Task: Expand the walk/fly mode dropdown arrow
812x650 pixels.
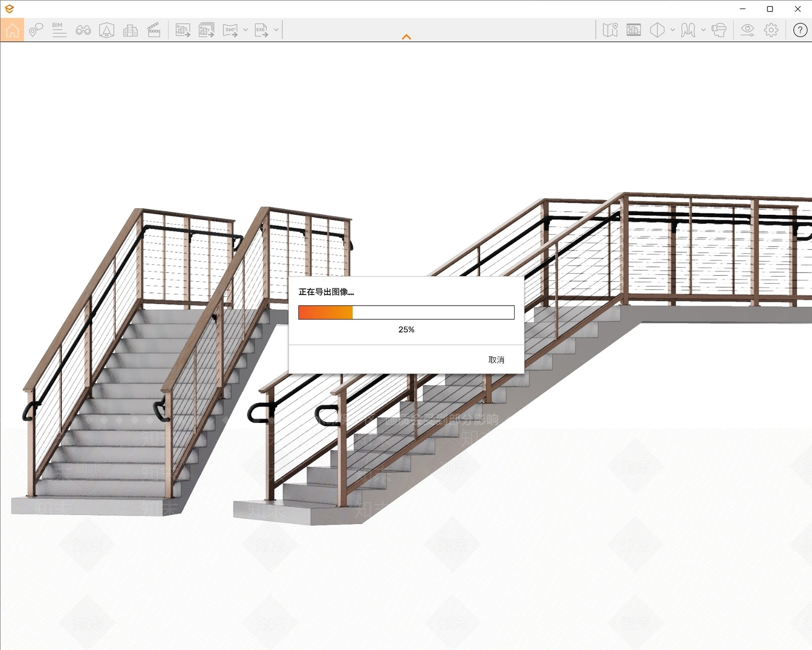Action: pyautogui.click(x=703, y=30)
